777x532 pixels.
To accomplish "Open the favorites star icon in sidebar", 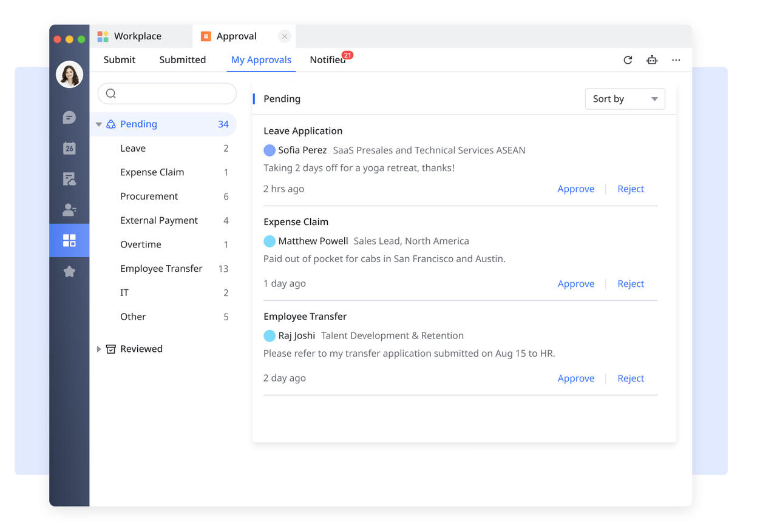I will tap(69, 272).
